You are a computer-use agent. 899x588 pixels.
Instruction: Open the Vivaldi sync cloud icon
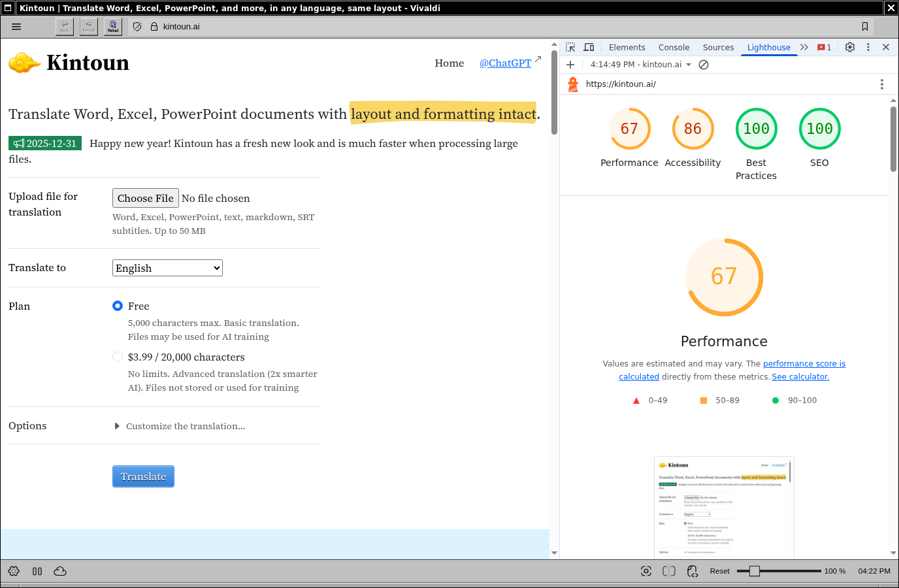coord(60,571)
